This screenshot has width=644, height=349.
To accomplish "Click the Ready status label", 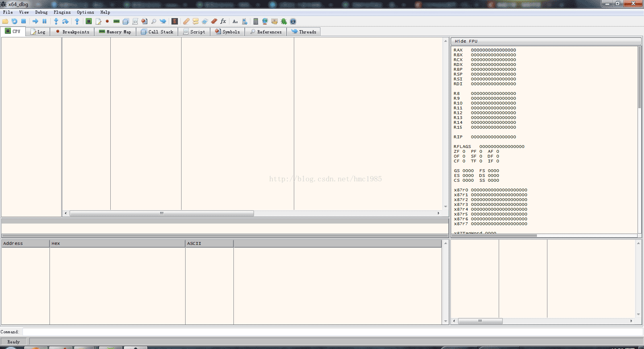I will 14,342.
